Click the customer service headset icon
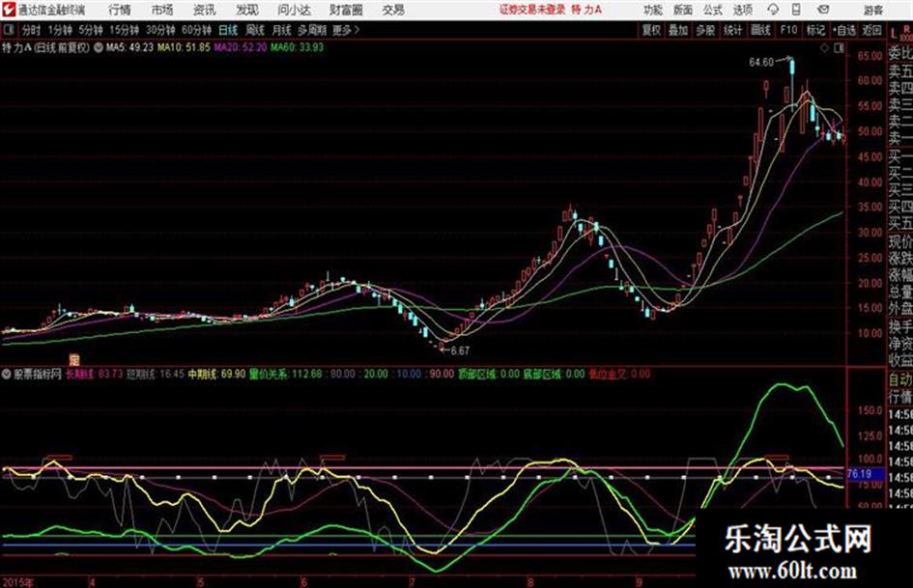913x588 pixels. tap(773, 10)
